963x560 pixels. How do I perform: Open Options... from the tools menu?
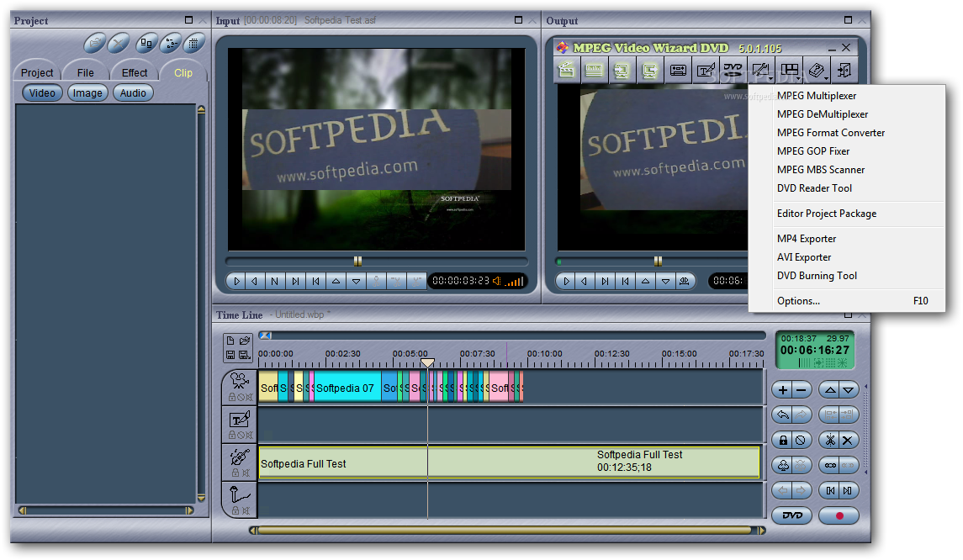[846, 301]
